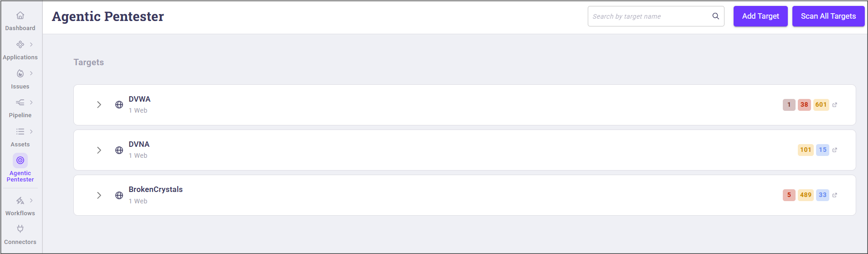Expand the BrokenCrystals target row

(99, 195)
